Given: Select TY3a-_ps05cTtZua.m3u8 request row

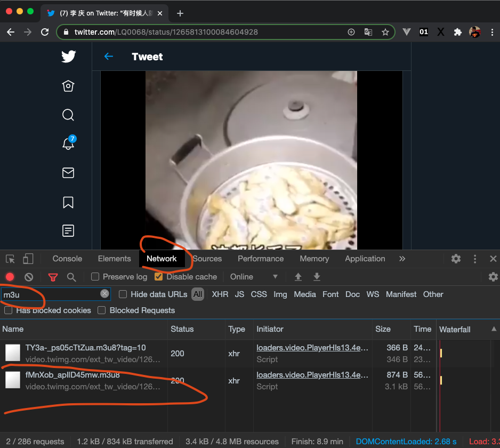Looking at the screenshot, I should (x=250, y=354).
